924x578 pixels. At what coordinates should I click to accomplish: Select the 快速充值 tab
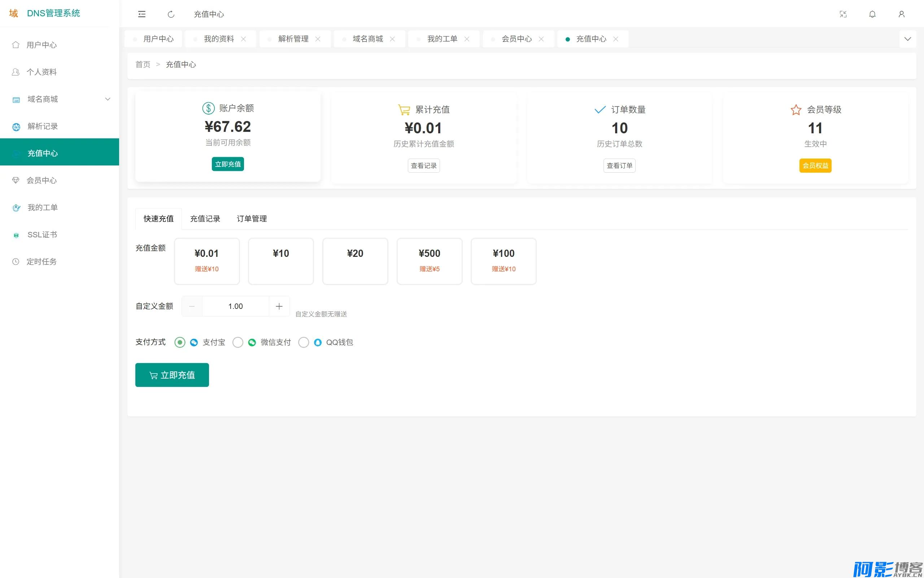pyautogui.click(x=158, y=219)
